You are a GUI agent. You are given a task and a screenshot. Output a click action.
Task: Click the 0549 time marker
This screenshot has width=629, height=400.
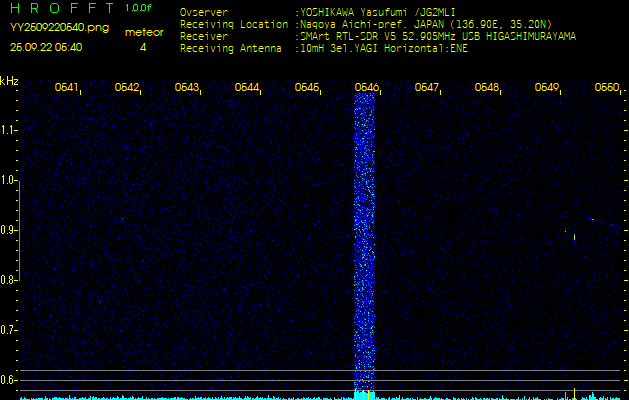click(x=547, y=87)
